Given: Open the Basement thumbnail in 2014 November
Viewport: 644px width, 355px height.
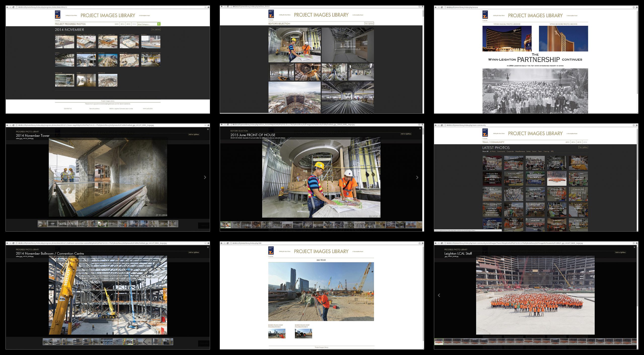Looking at the screenshot, I should click(151, 42).
